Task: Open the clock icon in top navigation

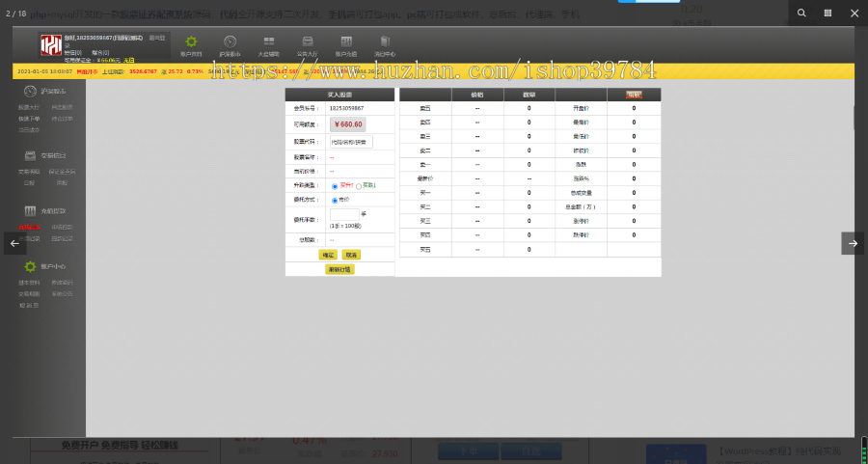Action: [229, 42]
